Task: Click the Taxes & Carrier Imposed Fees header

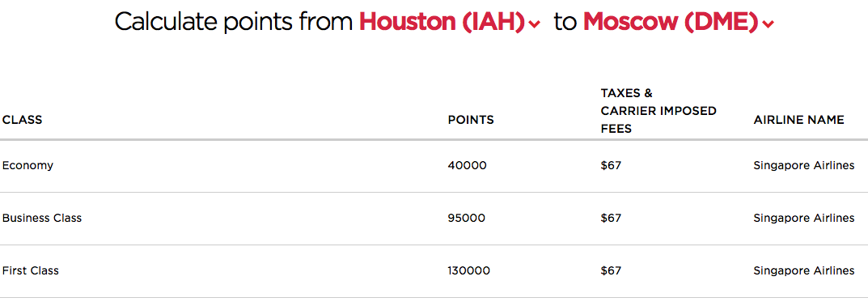Action: (x=658, y=111)
